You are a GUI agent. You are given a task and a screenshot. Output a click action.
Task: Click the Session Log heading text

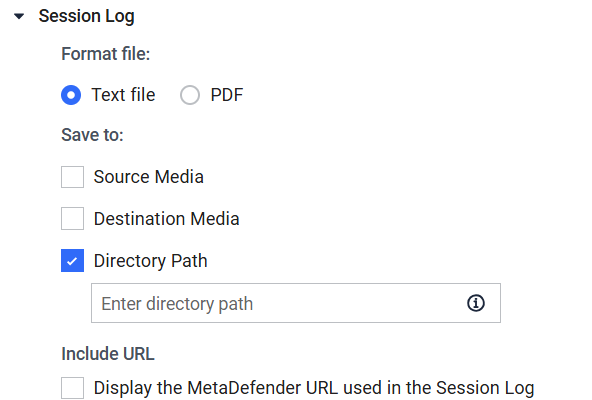86,16
